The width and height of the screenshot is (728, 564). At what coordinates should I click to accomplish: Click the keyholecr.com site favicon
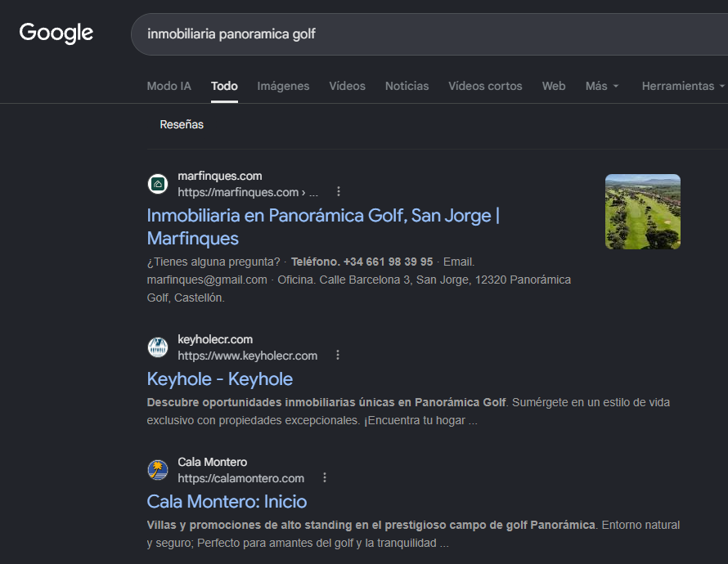(158, 347)
